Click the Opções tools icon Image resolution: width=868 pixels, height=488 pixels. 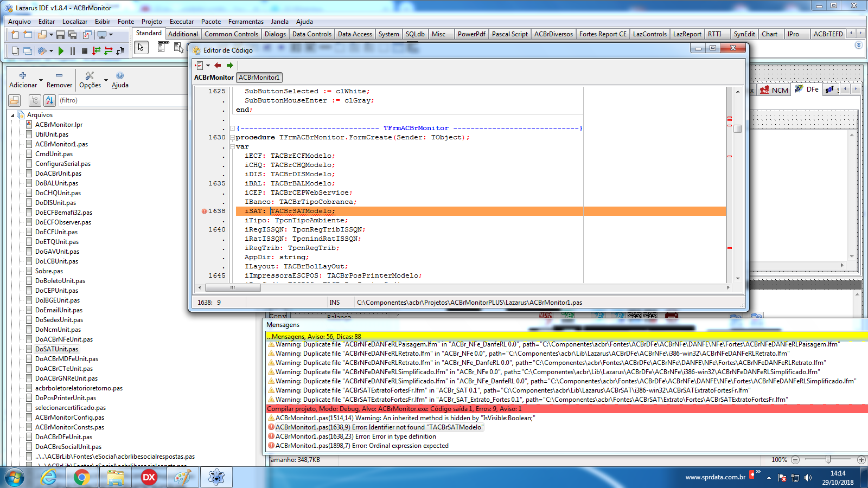click(90, 75)
